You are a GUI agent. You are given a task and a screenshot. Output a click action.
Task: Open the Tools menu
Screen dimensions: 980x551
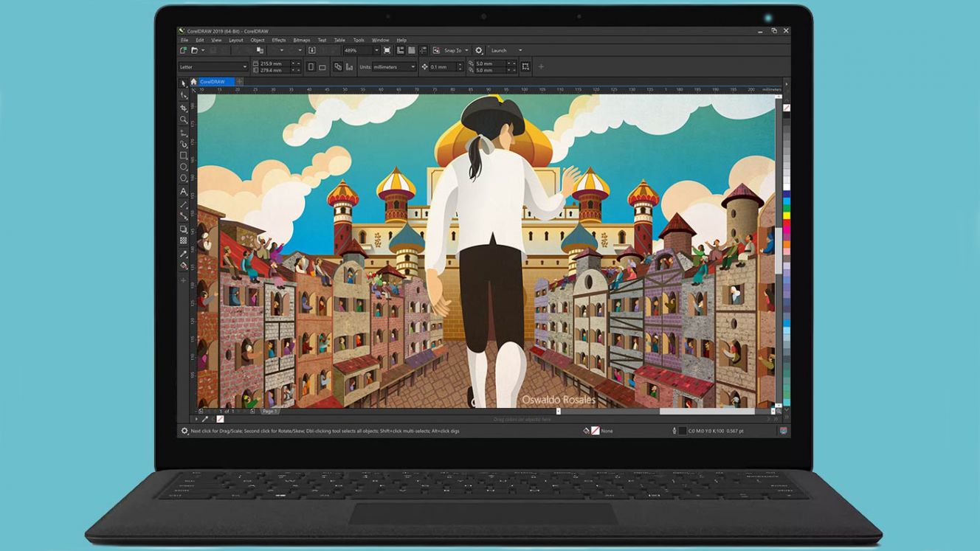[359, 40]
